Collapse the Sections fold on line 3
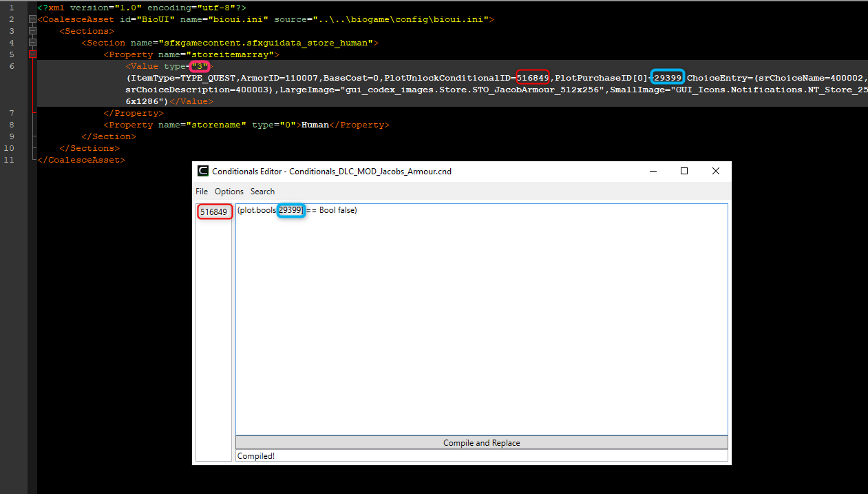The image size is (868, 494). click(x=32, y=31)
